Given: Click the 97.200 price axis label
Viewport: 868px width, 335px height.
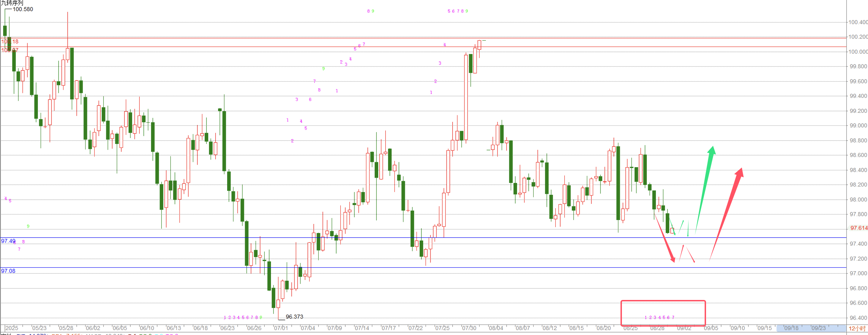Looking at the screenshot, I should (x=859, y=259).
